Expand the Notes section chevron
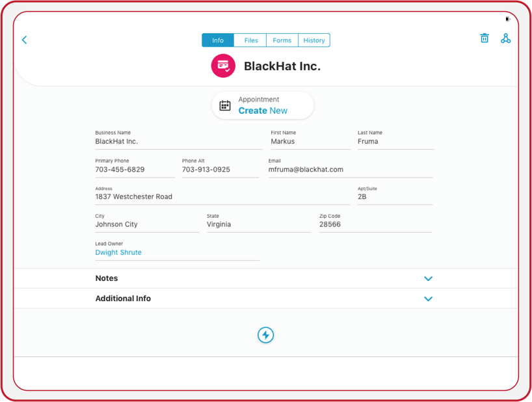This screenshot has width=532, height=402. (428, 278)
